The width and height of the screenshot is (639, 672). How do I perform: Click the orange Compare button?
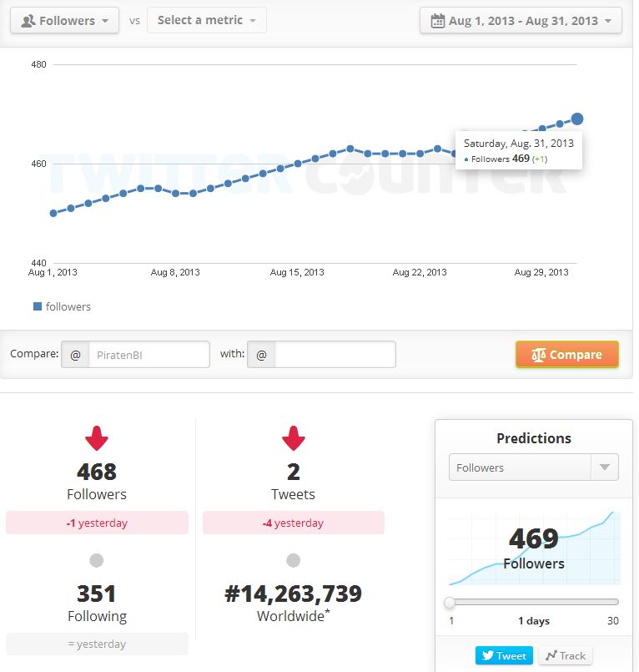click(x=566, y=355)
